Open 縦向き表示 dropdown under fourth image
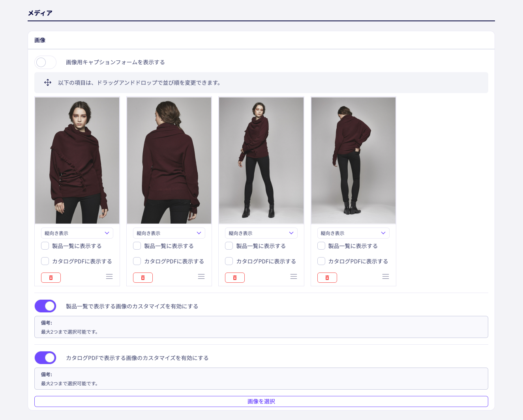This screenshot has height=420, width=523. click(x=353, y=233)
